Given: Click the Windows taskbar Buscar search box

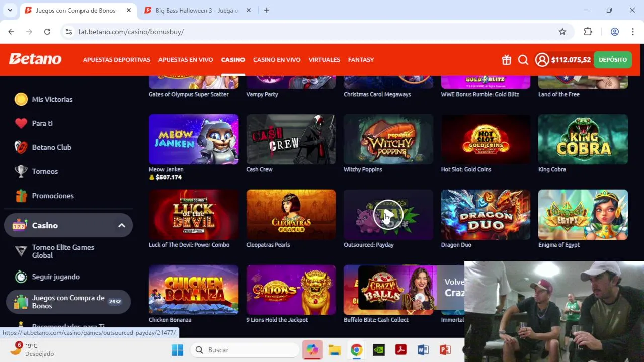Looking at the screenshot, I should [245, 350].
